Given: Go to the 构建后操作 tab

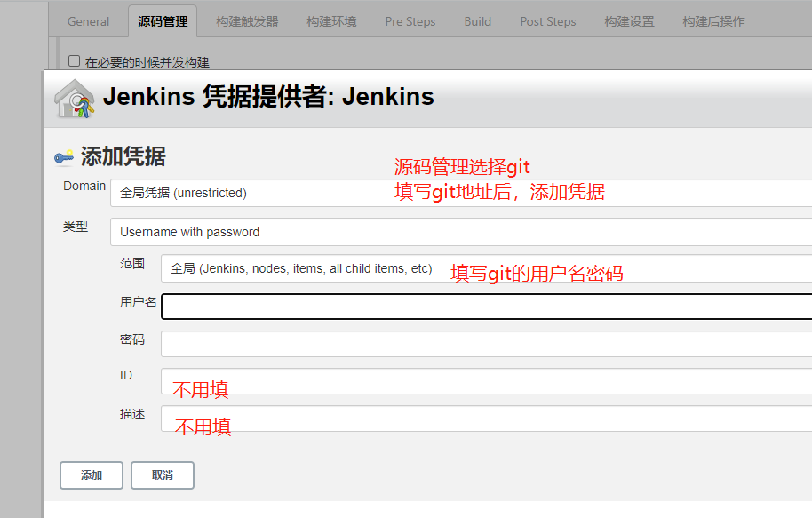Looking at the screenshot, I should coord(713,21).
